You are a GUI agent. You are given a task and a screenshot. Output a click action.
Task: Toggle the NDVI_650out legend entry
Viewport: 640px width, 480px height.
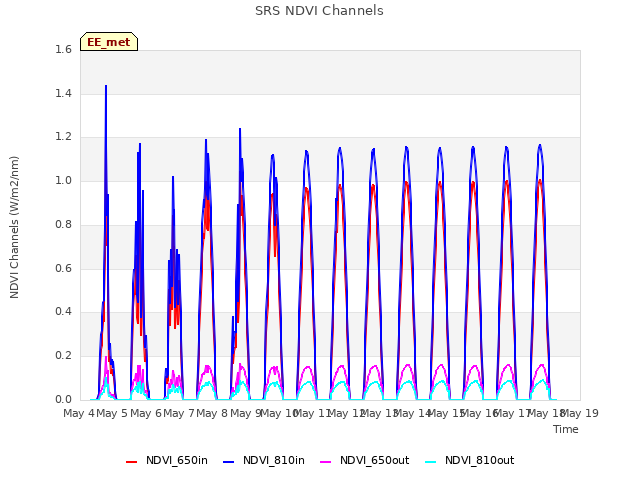(x=364, y=460)
